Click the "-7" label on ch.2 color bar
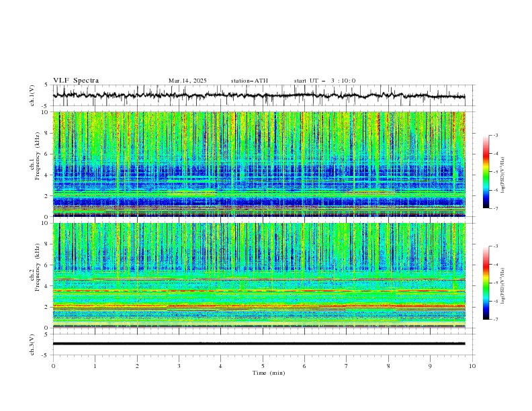Screen dimensions: 532x411 (x=496, y=320)
